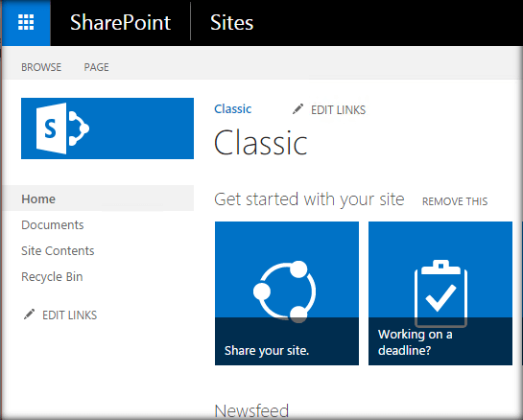The image size is (523, 420).
Task: Click REMOVE THIS to hide tiles
Action: click(x=455, y=201)
